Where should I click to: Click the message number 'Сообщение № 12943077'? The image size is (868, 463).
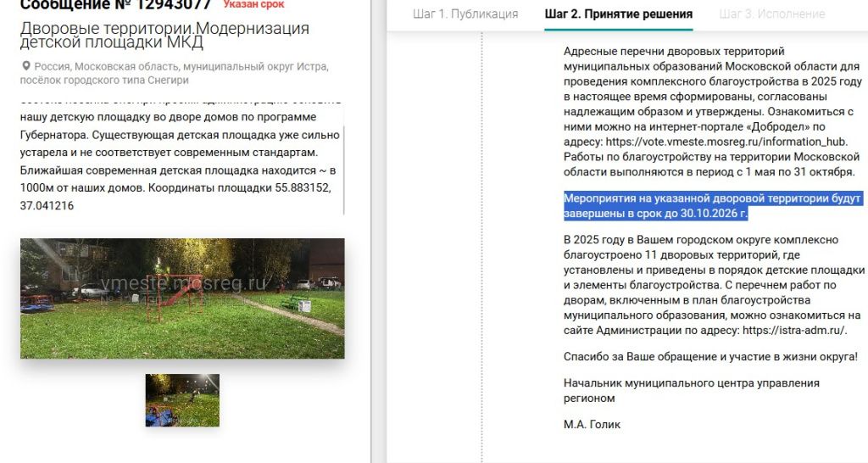115,5
